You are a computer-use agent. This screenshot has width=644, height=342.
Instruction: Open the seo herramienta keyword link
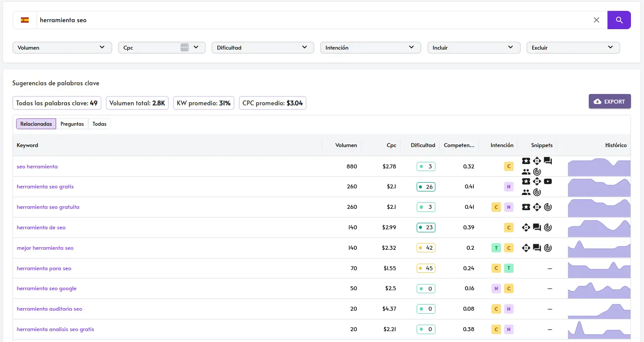click(x=37, y=167)
